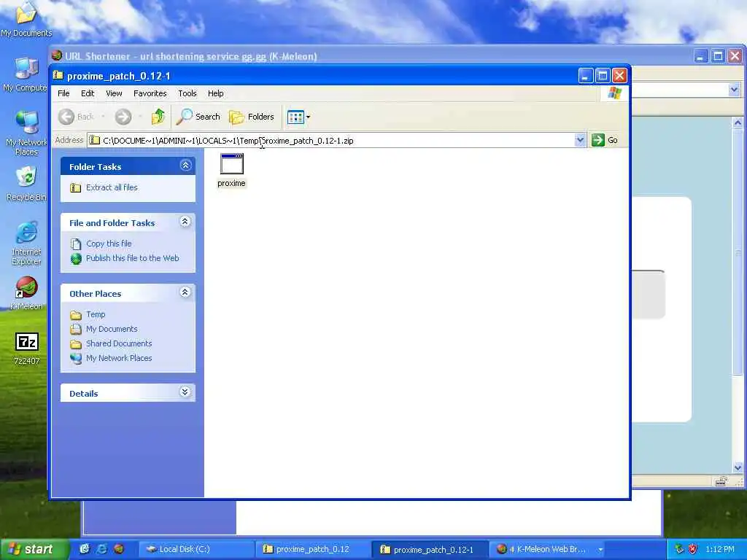Open My Computer desktop icon

coord(26,75)
